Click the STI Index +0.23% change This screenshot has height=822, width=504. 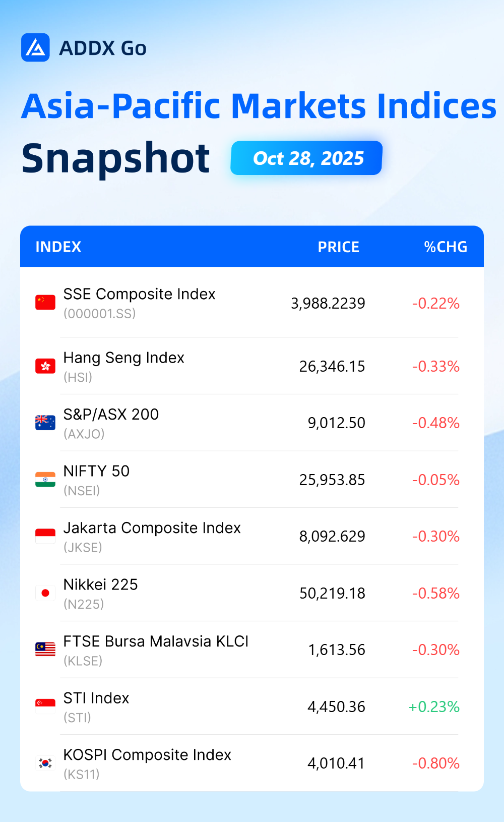click(x=434, y=707)
